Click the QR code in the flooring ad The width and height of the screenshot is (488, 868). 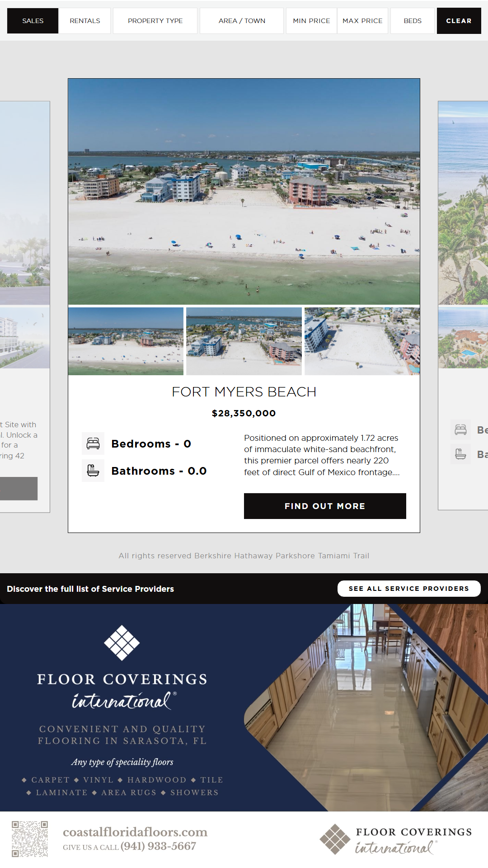[x=30, y=839]
